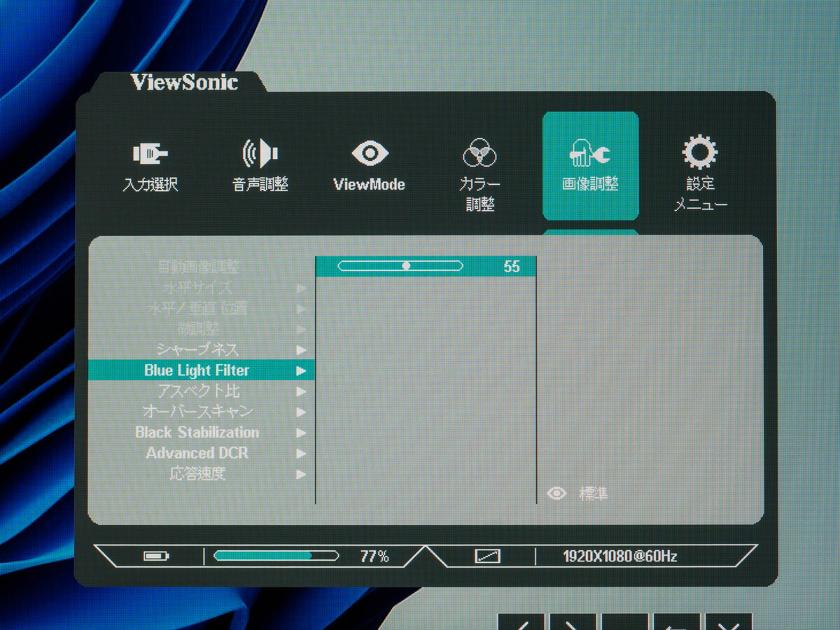Screen dimensions: 840x630
Task: Select the Black Stabilization menu item
Action: 197,432
